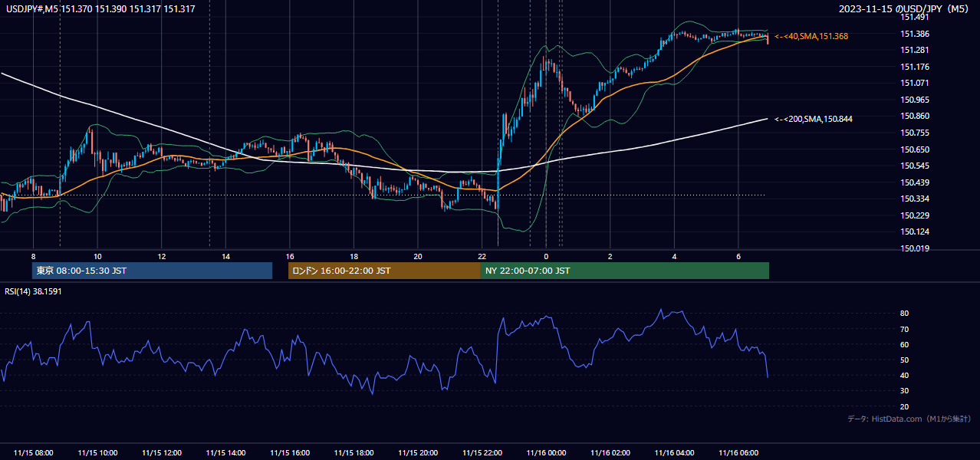Click hour tick 14 under the price chart

click(x=225, y=256)
